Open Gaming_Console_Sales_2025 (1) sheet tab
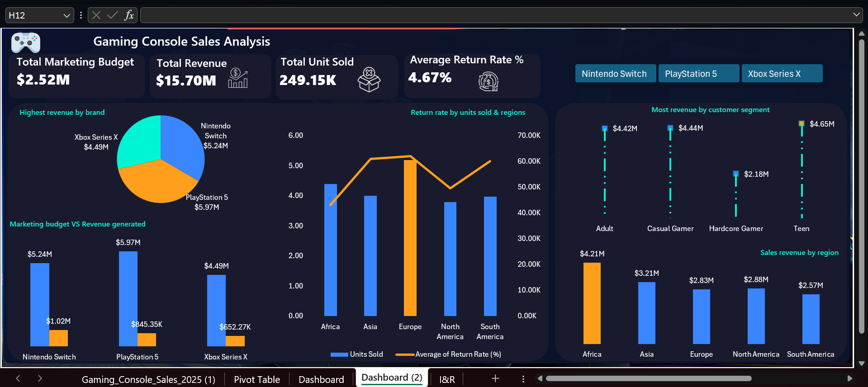This screenshot has width=868, height=387. [148, 379]
